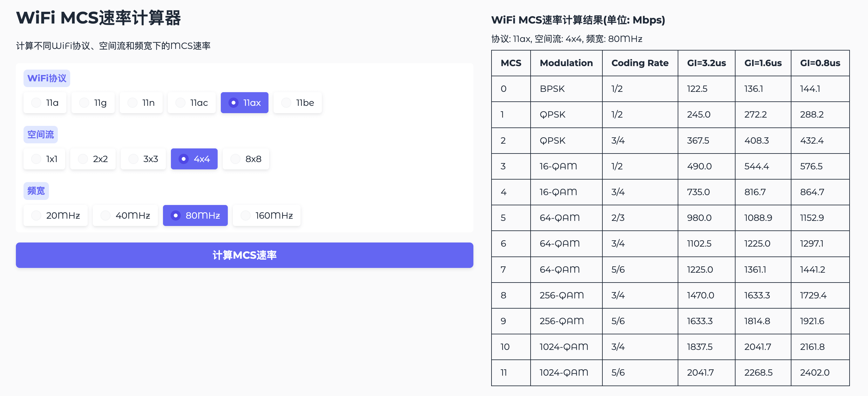868x396 pixels.
Task: Click the Modulation column header
Action: (566, 63)
